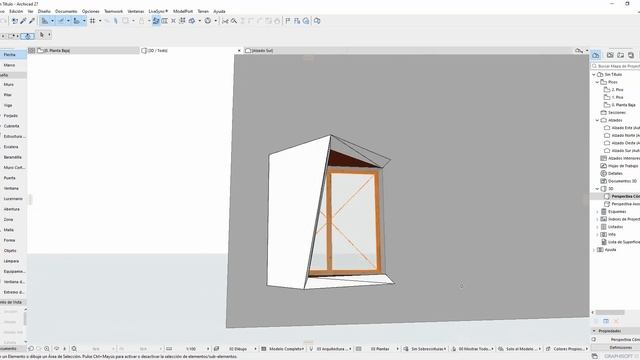The width and height of the screenshot is (640, 360).
Task: Open the grid snap dropdown arrow
Action: coord(100,21)
